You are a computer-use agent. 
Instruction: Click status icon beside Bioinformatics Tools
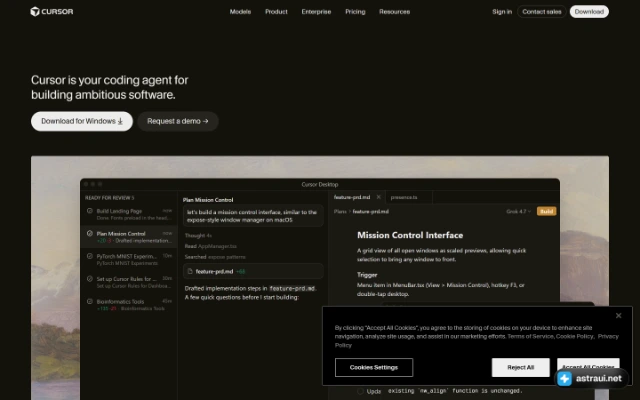[90, 302]
